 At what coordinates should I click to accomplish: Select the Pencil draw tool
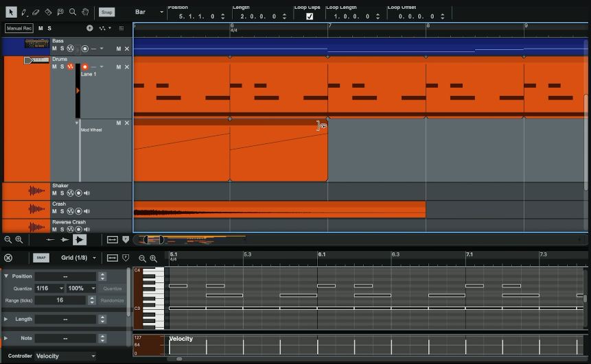(x=24, y=12)
